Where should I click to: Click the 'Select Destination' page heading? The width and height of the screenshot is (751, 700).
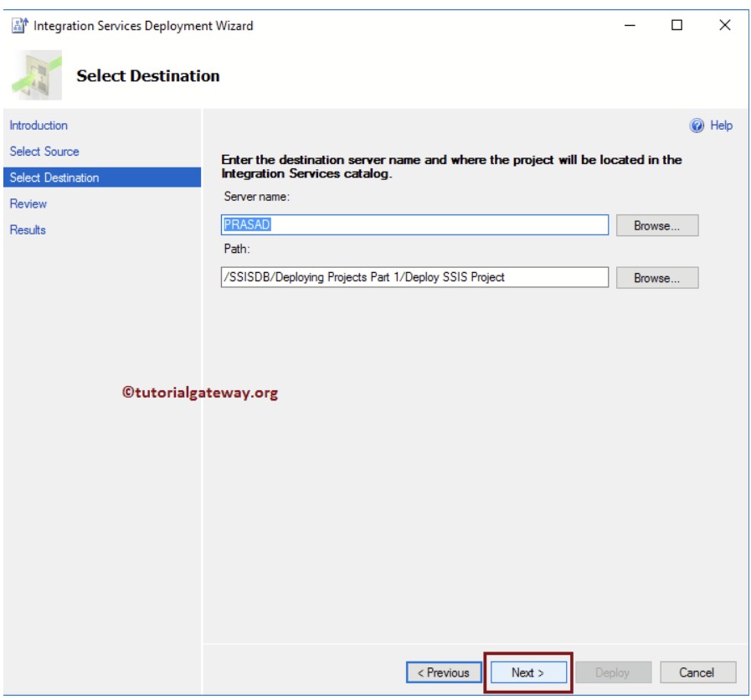tap(148, 75)
